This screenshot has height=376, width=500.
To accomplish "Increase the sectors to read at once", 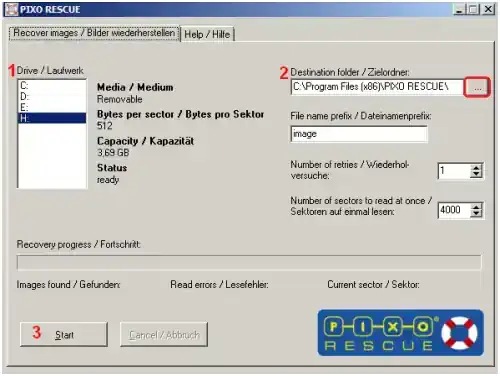I will pyautogui.click(x=476, y=207).
